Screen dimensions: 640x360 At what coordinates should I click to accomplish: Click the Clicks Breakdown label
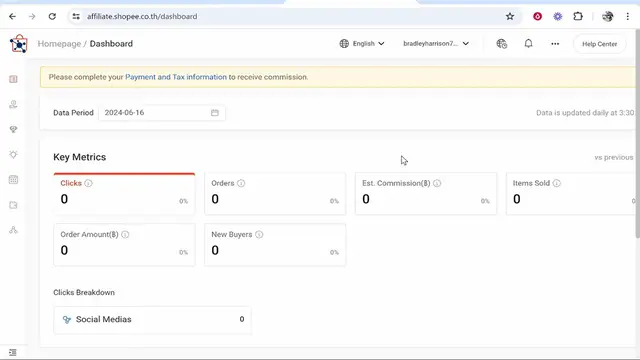(84, 292)
